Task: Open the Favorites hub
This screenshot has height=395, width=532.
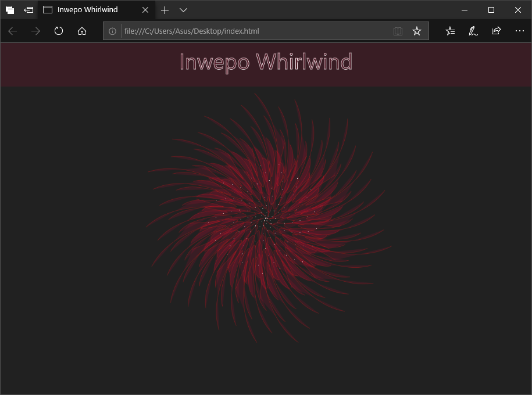Action: coord(450,31)
